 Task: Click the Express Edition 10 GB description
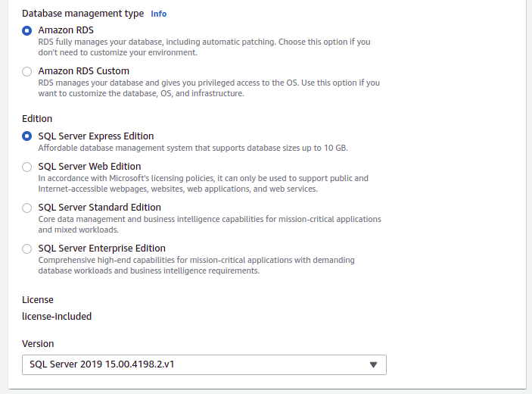(x=193, y=148)
